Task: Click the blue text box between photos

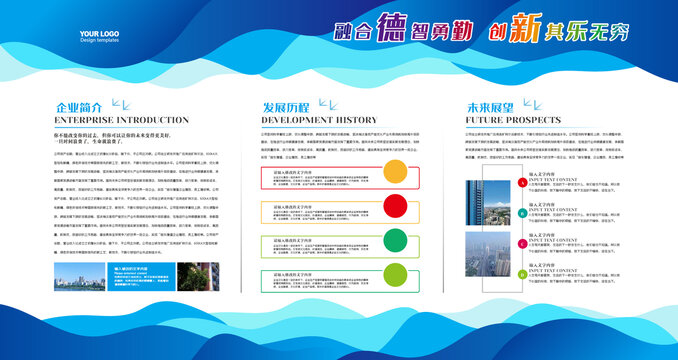Action: coord(141,277)
